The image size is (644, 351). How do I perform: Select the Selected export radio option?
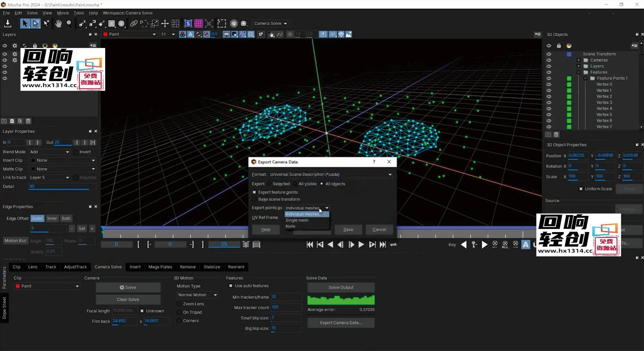click(x=269, y=184)
